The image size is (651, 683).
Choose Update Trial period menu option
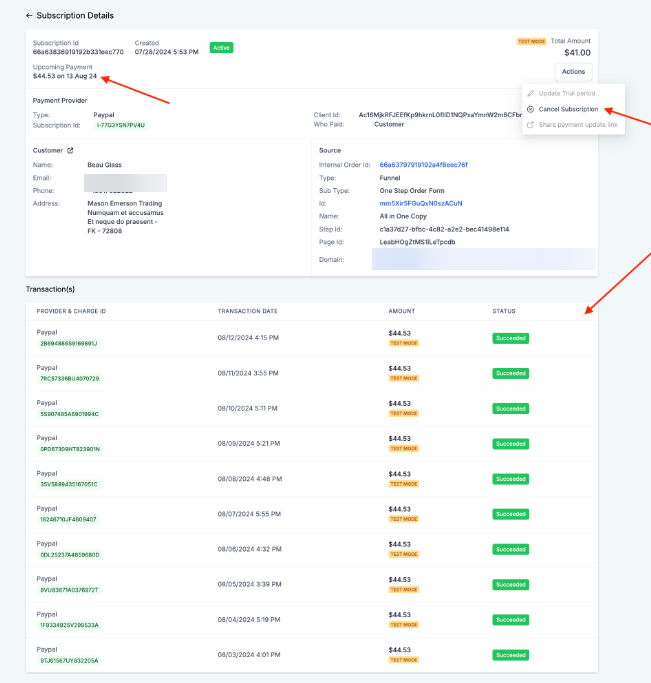[568, 93]
